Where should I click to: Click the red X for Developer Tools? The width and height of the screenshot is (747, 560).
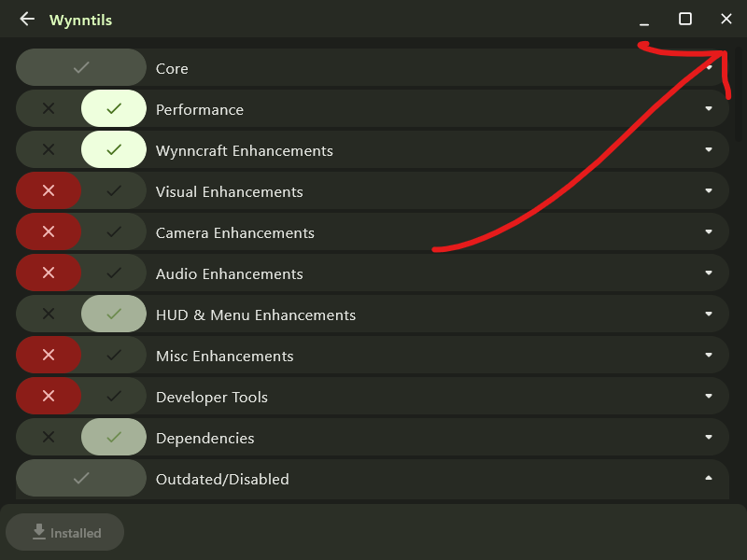[49, 397]
